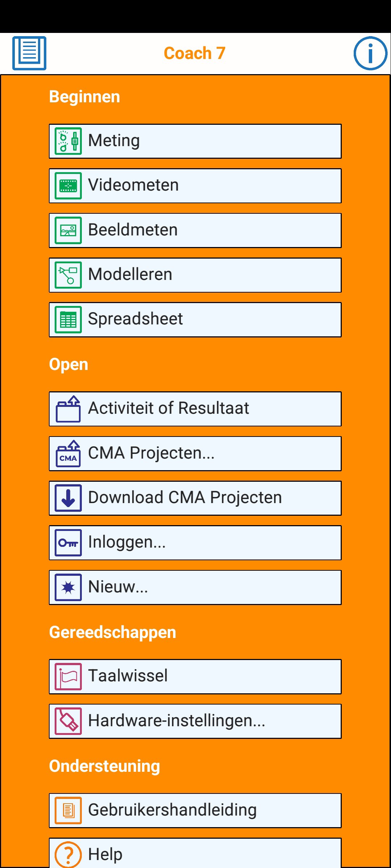Click the Help question mark icon
The width and height of the screenshot is (391, 868).
[x=68, y=854]
